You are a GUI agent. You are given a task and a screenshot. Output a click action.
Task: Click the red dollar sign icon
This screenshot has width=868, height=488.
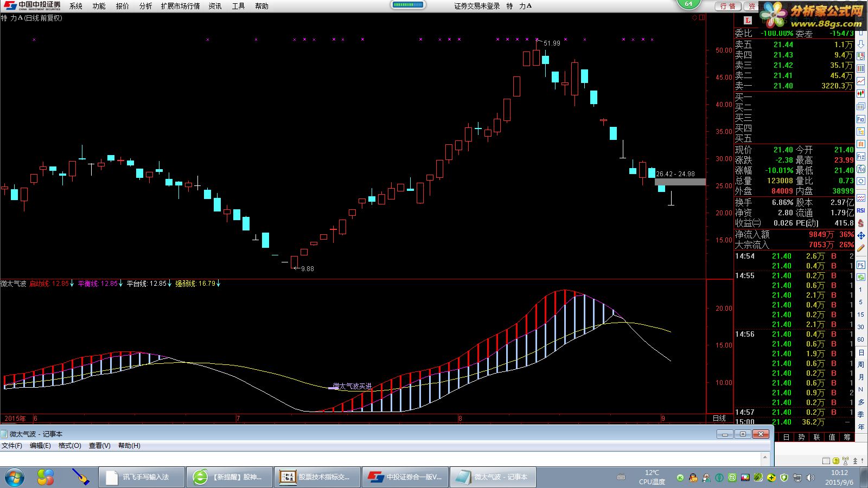click(x=861, y=223)
